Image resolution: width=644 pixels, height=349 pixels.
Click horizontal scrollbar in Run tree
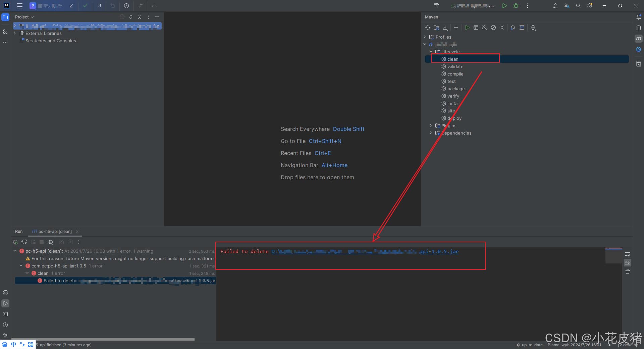tap(103, 339)
